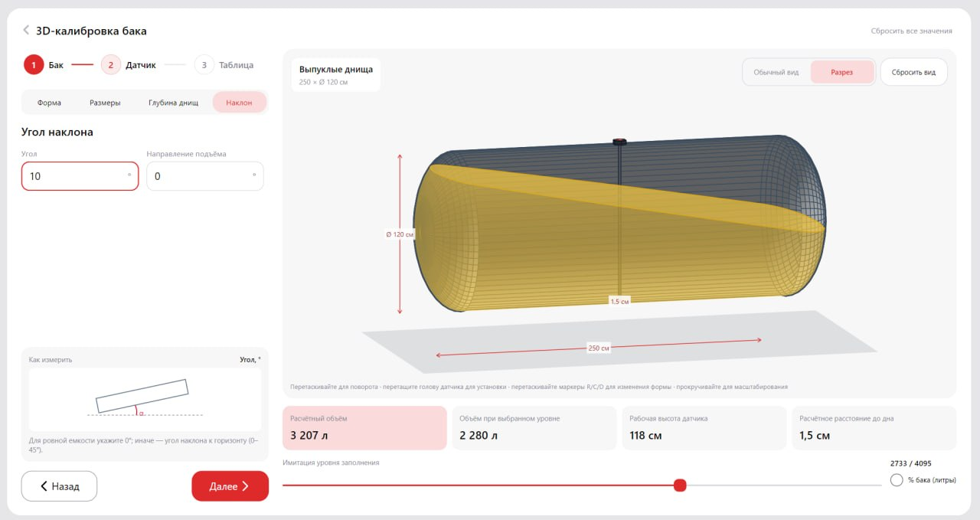
Task: Click the Выпуклые днища shape label
Action: (x=336, y=69)
